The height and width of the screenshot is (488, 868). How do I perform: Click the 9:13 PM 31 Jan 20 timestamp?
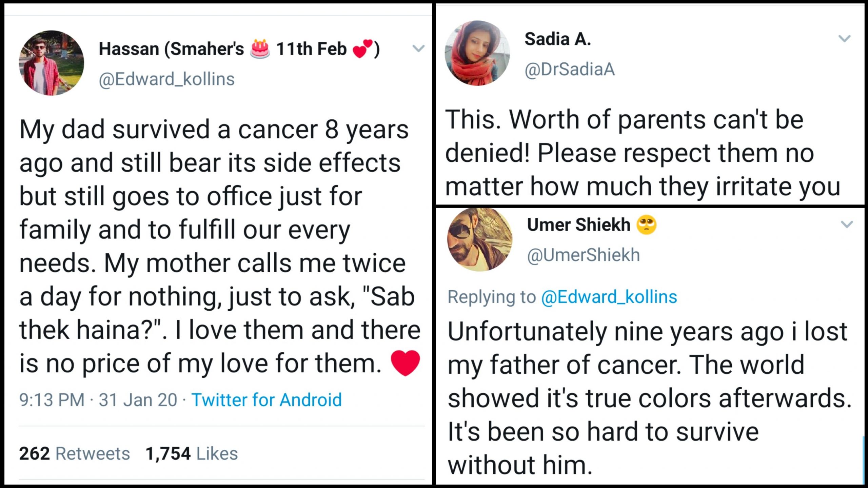click(98, 400)
